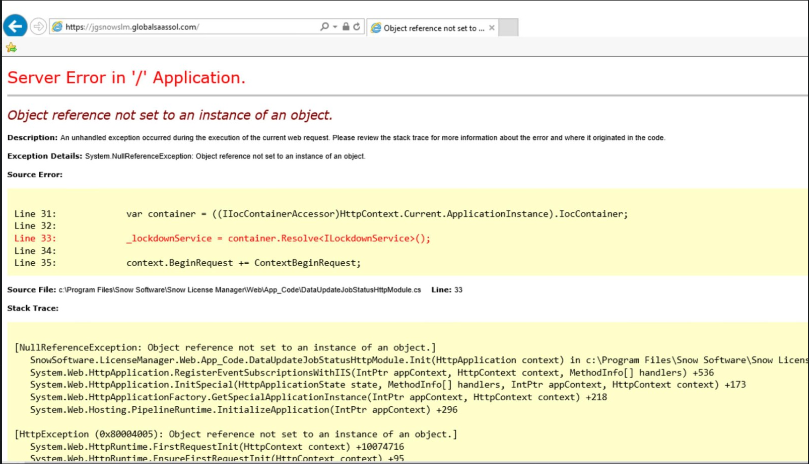Click the 'Description:' label
Screen dimensions: 809x464
(x=33, y=137)
